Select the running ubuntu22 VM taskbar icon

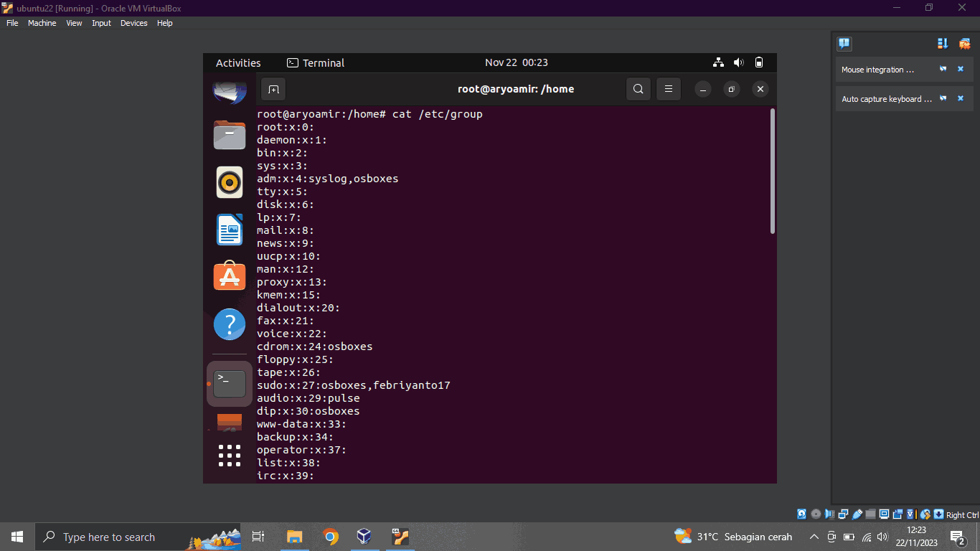click(x=400, y=537)
